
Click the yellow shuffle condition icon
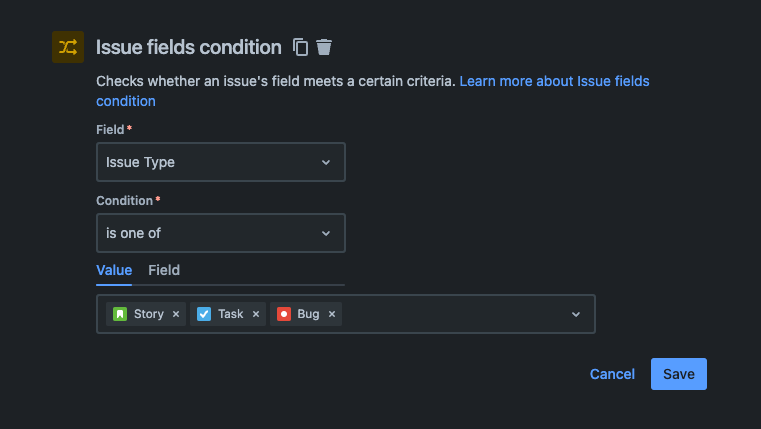pyautogui.click(x=68, y=47)
